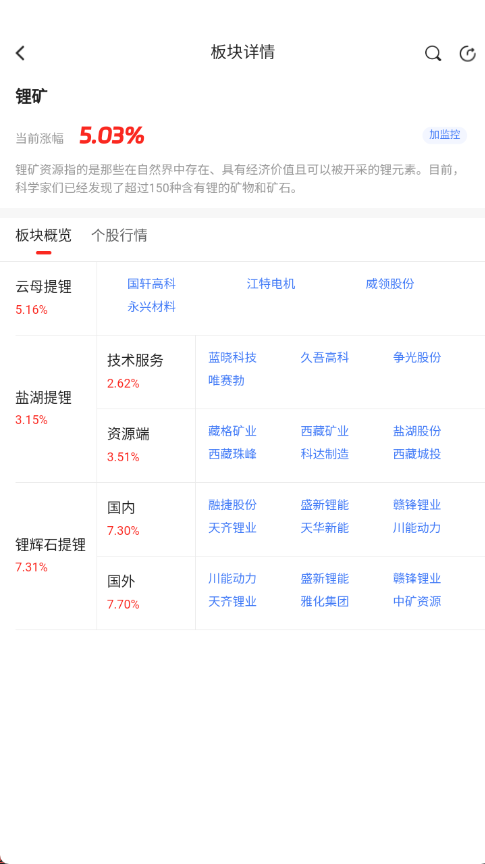
Task: Open 中矿资源 stock link
Action: coord(417,601)
